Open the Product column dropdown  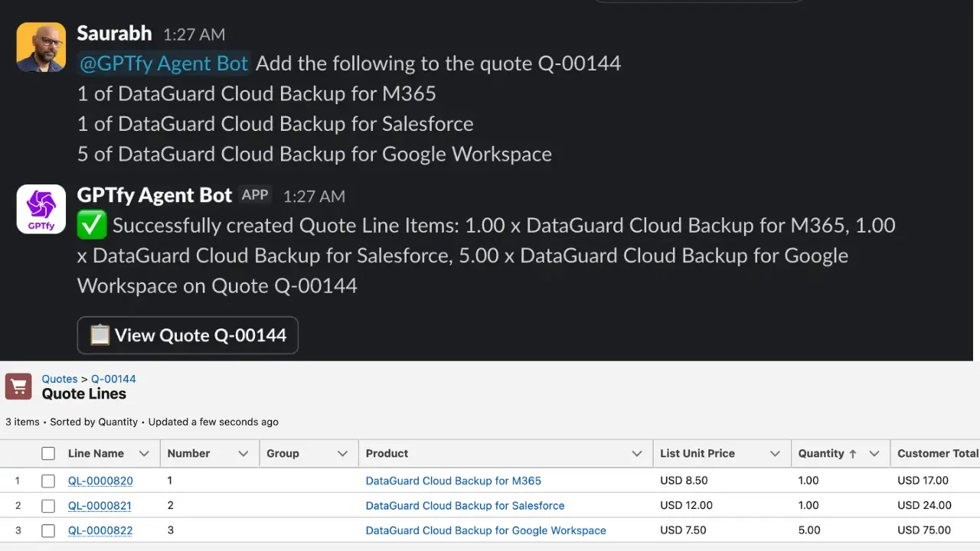click(636, 453)
